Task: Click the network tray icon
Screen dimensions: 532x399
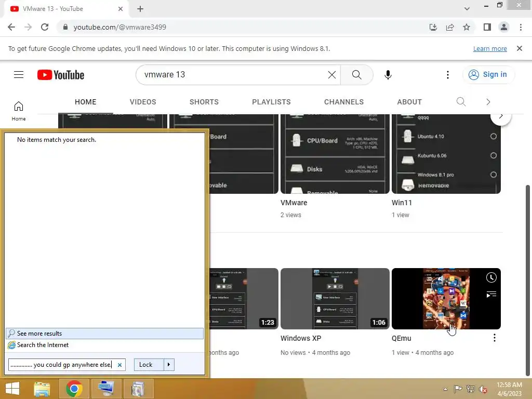Action: (x=471, y=389)
